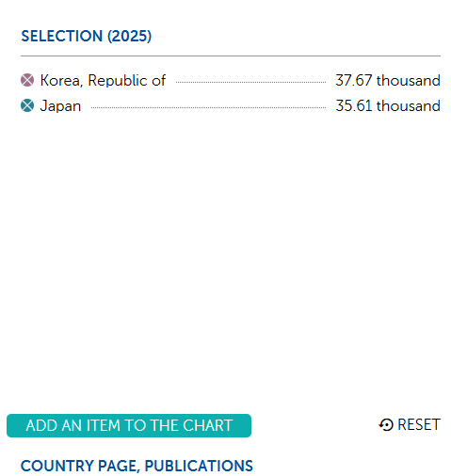Image resolution: width=451 pixels, height=476 pixels.
Task: Toggle the mauve Korea series marker
Action: click(27, 80)
